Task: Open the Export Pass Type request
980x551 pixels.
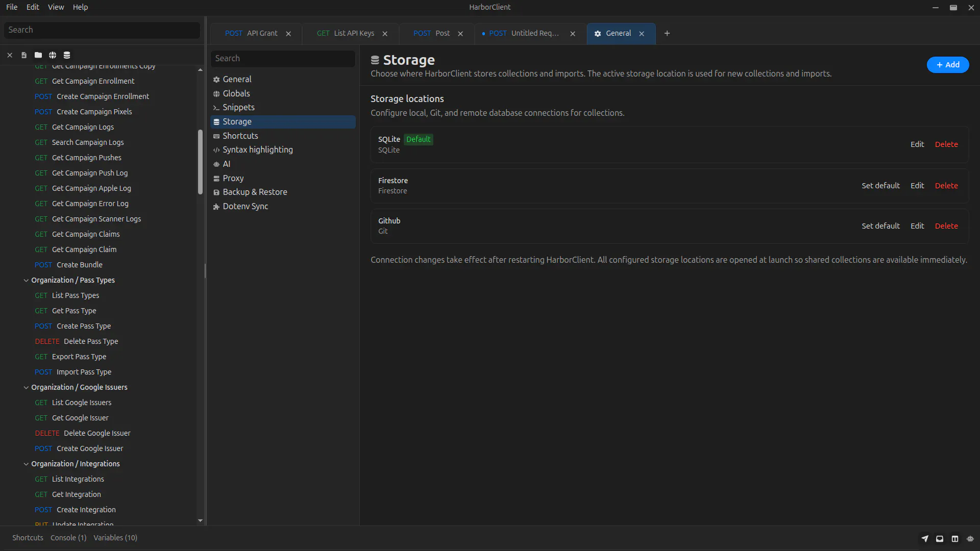Action: [x=79, y=357]
